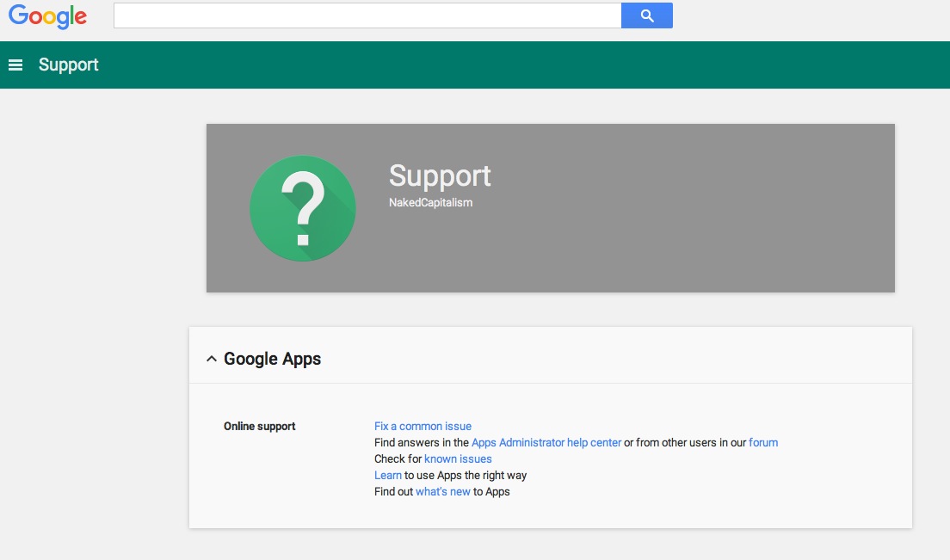Screen dimensions: 950x560
Task: Open the known issues link
Action: pos(458,458)
